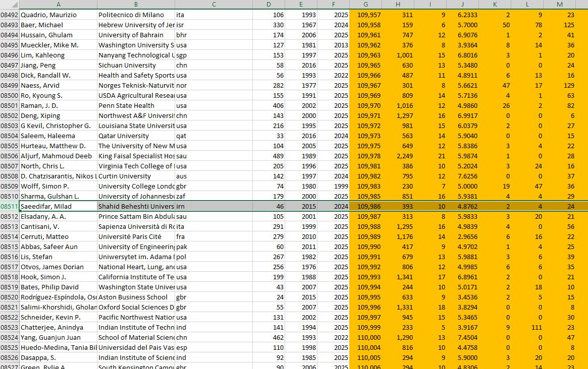Viewport: 588px width, 369px height.
Task: Select the Hook, Simon J. cell
Action: pyautogui.click(x=58, y=277)
